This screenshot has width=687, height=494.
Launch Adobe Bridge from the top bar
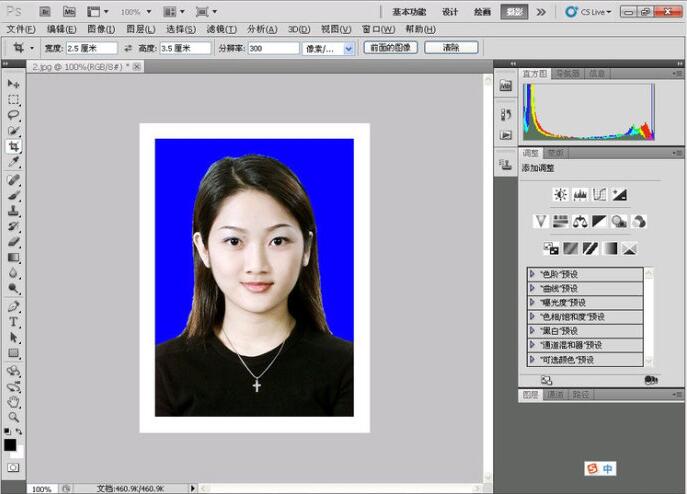45,12
